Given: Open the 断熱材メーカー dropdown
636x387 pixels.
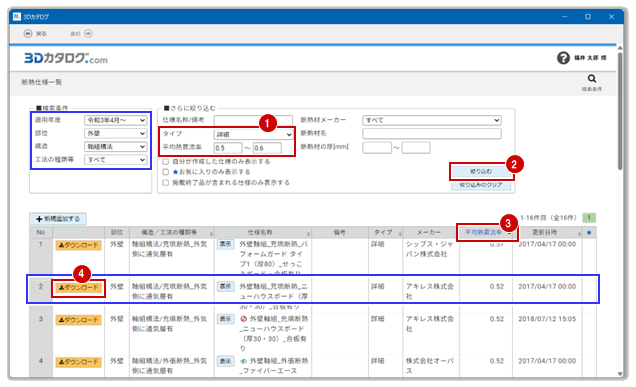Looking at the screenshot, I should (432, 120).
